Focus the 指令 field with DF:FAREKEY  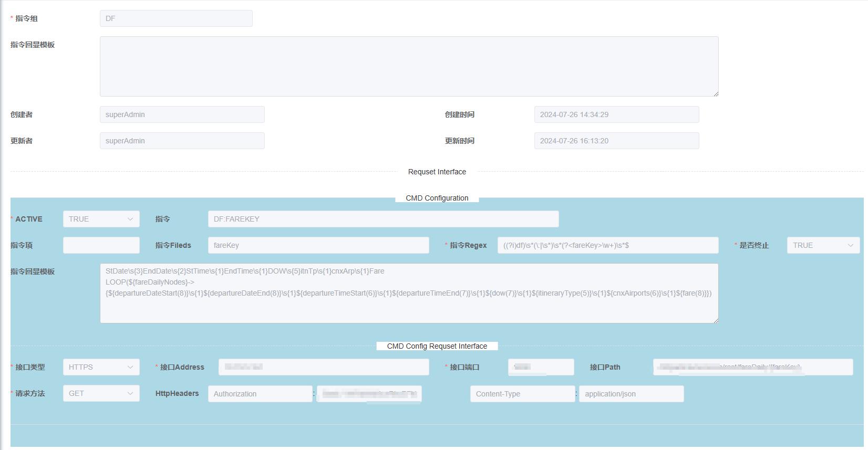[x=383, y=219]
